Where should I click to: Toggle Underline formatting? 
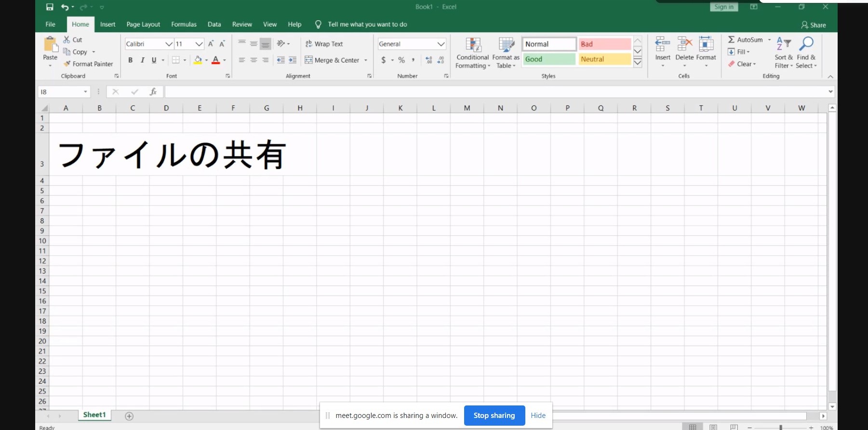(x=154, y=60)
